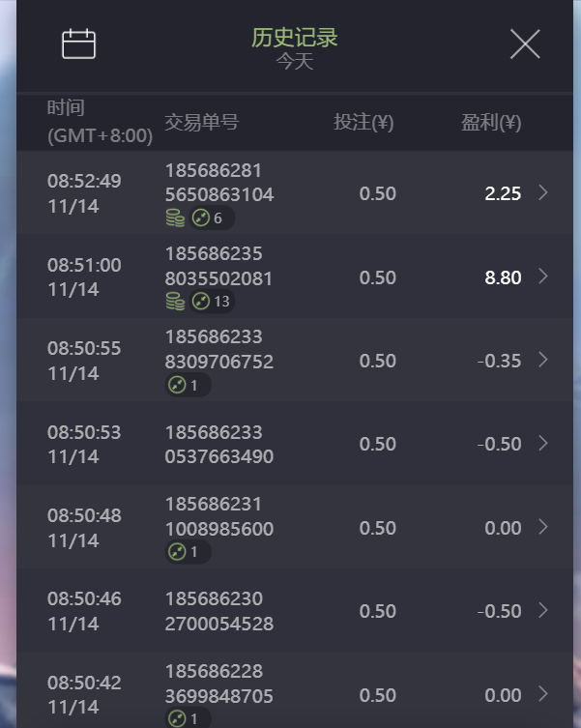Click spin badge in 08:50:55 record
This screenshot has width=581, height=728.
coord(186,385)
